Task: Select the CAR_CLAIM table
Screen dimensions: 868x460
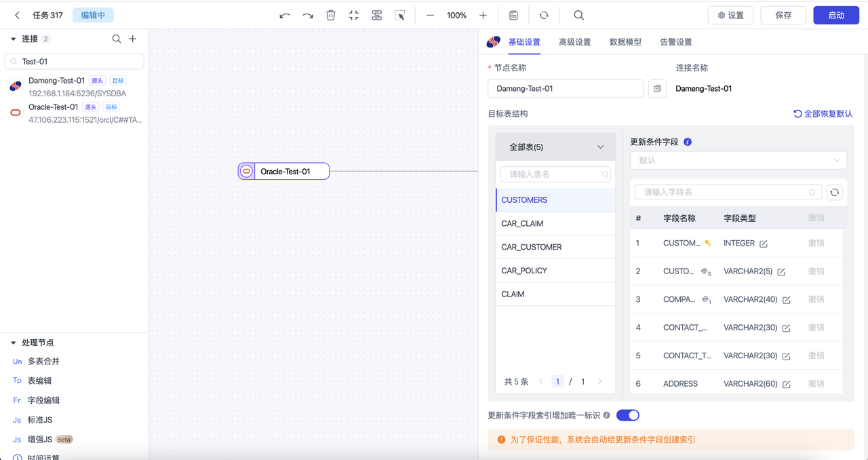Action: coord(555,224)
